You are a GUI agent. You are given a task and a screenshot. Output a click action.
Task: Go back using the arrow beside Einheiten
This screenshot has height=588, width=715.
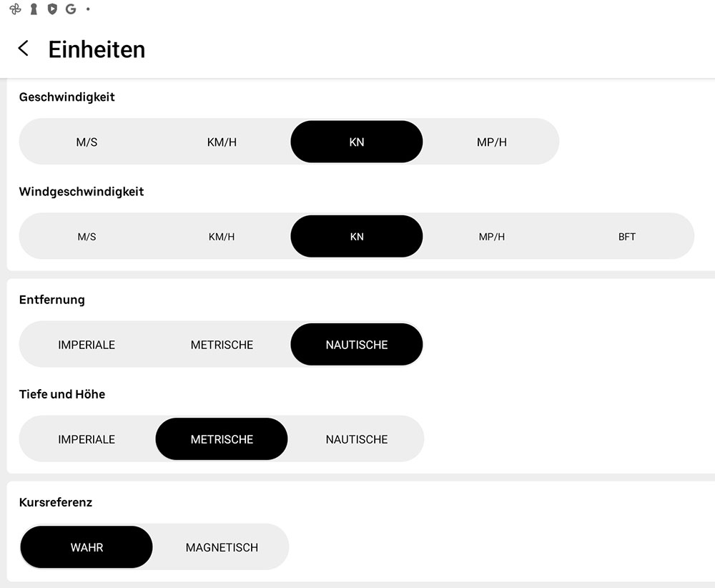click(x=24, y=49)
